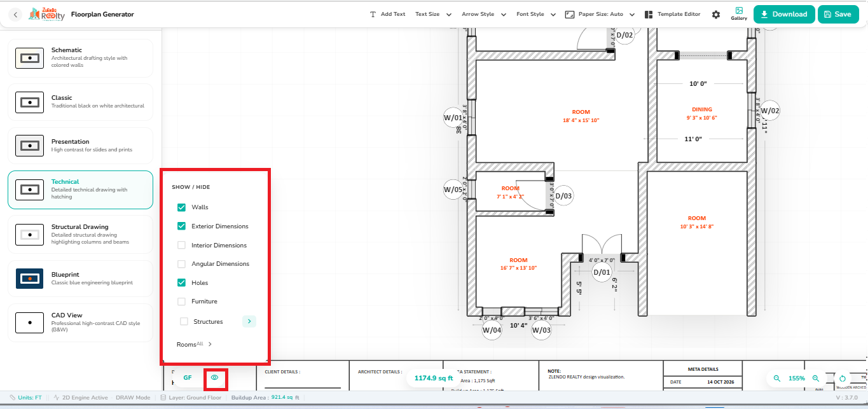Uncheck the Holes checkbox
Screen dimensions: 868x409
(x=181, y=282)
